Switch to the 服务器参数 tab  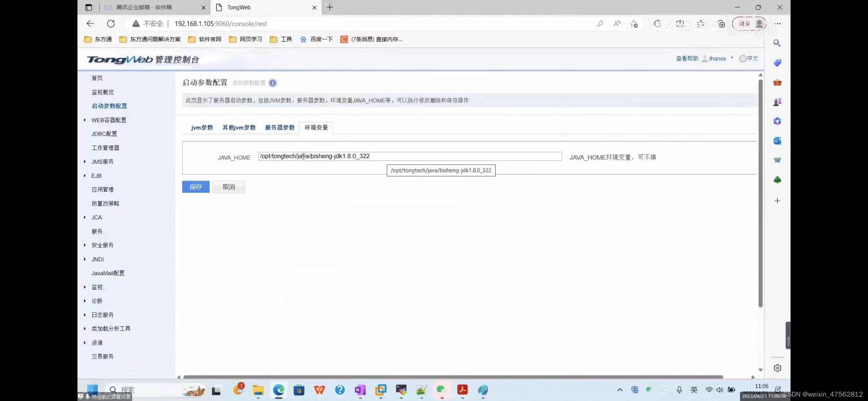(280, 127)
